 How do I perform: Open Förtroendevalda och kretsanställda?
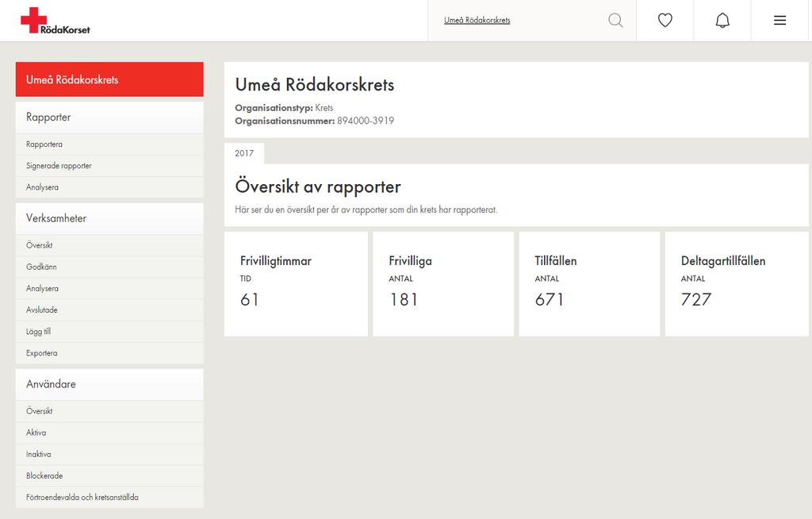tap(109, 498)
